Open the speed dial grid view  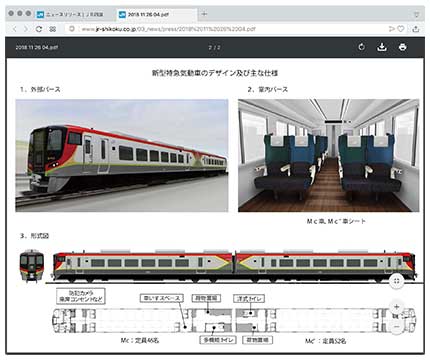[53, 29]
